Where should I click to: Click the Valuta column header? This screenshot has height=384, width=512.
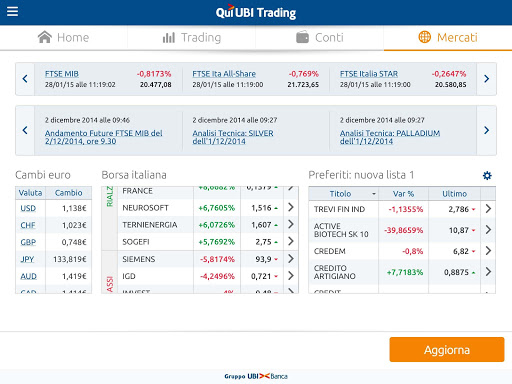(30, 193)
